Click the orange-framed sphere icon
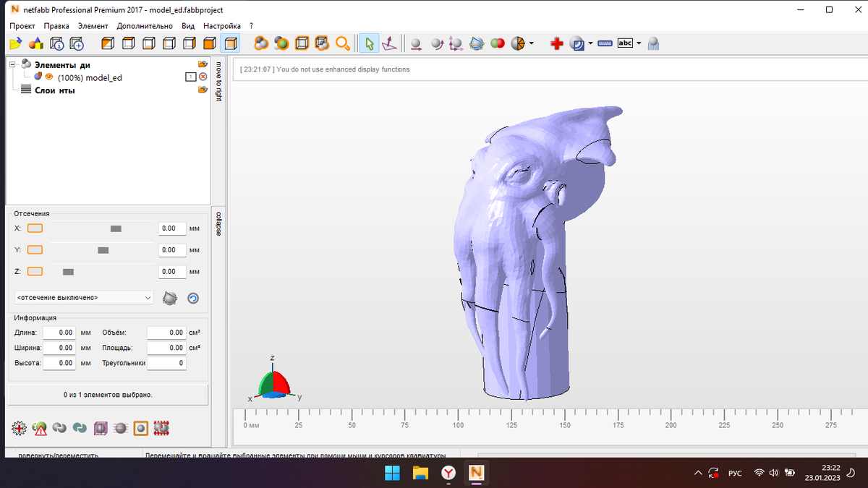868x488 pixels. pos(141,428)
